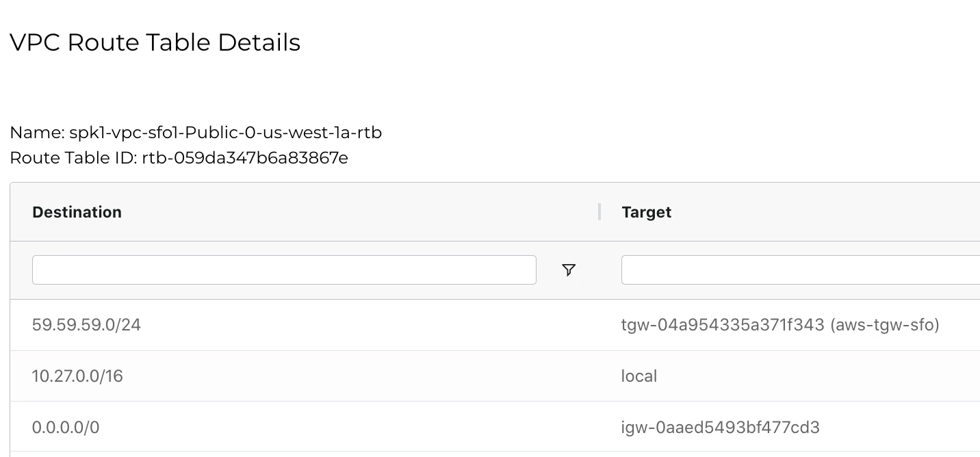Select the route entry 59.59.59.0/24

pos(86,324)
